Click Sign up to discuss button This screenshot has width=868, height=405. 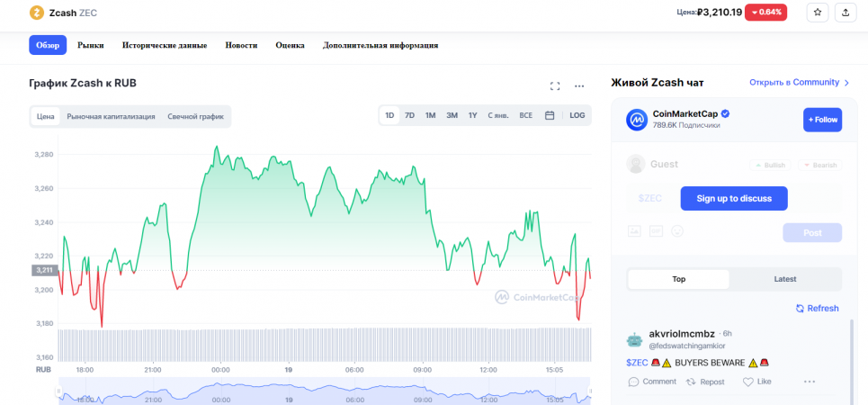(734, 198)
